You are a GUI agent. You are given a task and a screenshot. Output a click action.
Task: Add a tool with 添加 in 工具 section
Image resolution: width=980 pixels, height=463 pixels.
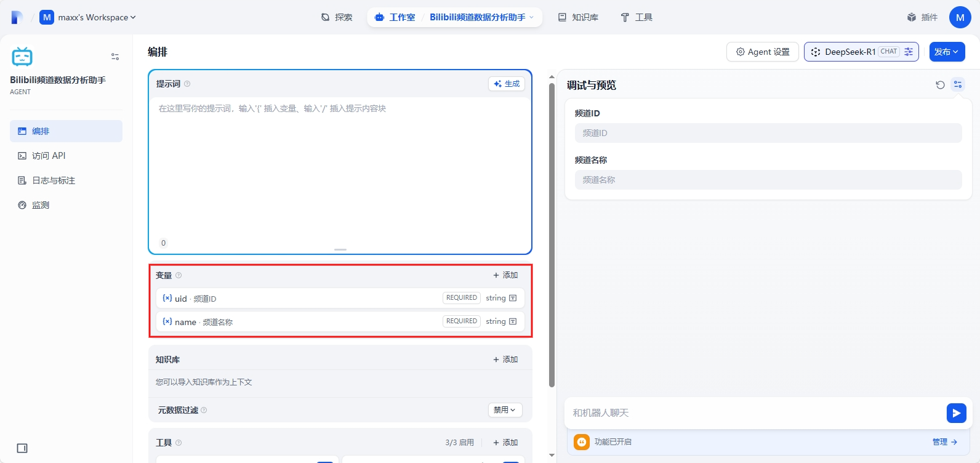tap(505, 443)
